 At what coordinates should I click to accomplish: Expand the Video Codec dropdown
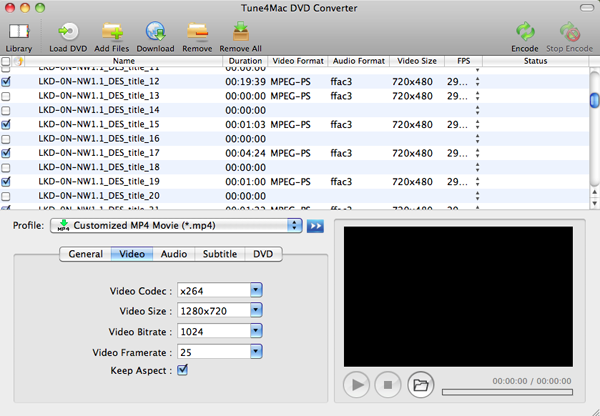click(x=256, y=290)
